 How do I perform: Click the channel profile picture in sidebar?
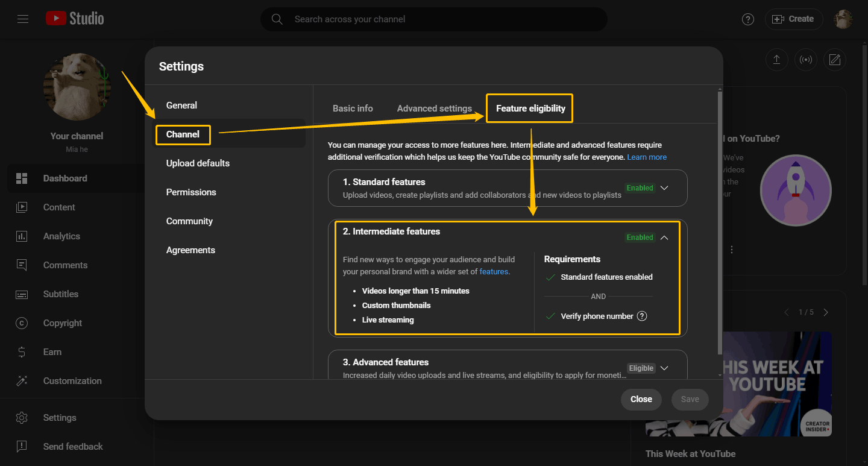coord(77,87)
